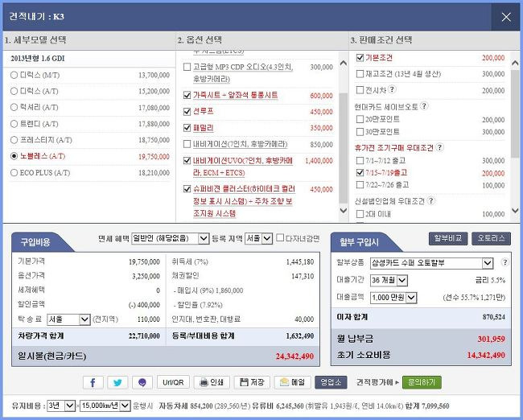Open 등록 지역 dropdown
The height and width of the screenshot is (420, 523).
[259, 238]
